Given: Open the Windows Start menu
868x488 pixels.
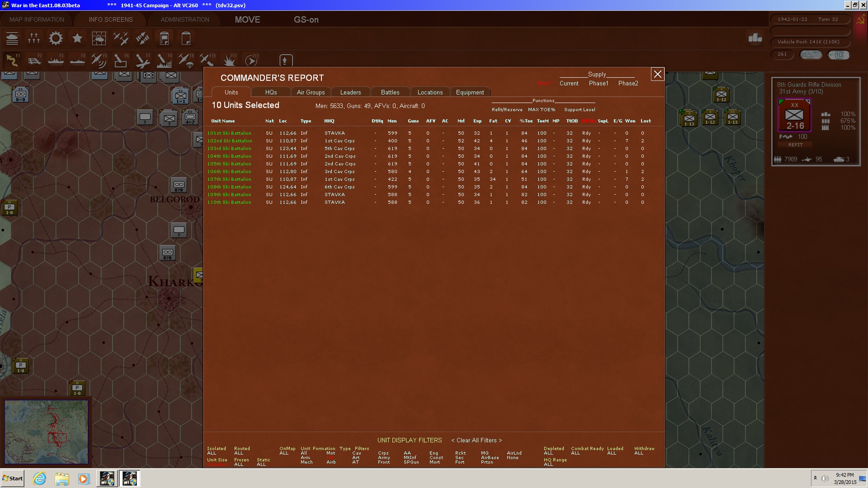Looking at the screenshot, I should tap(13, 479).
